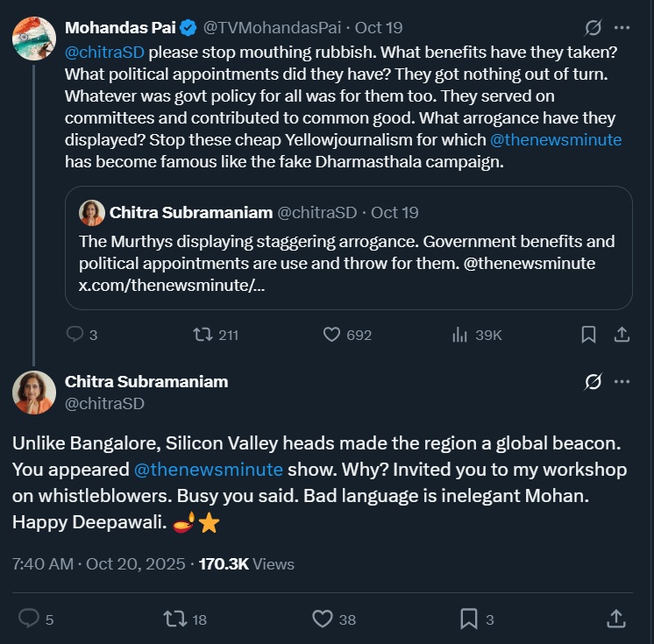Reply to Mohandas Pai's post
The height and width of the screenshot is (644, 654).
pyautogui.click(x=75, y=335)
